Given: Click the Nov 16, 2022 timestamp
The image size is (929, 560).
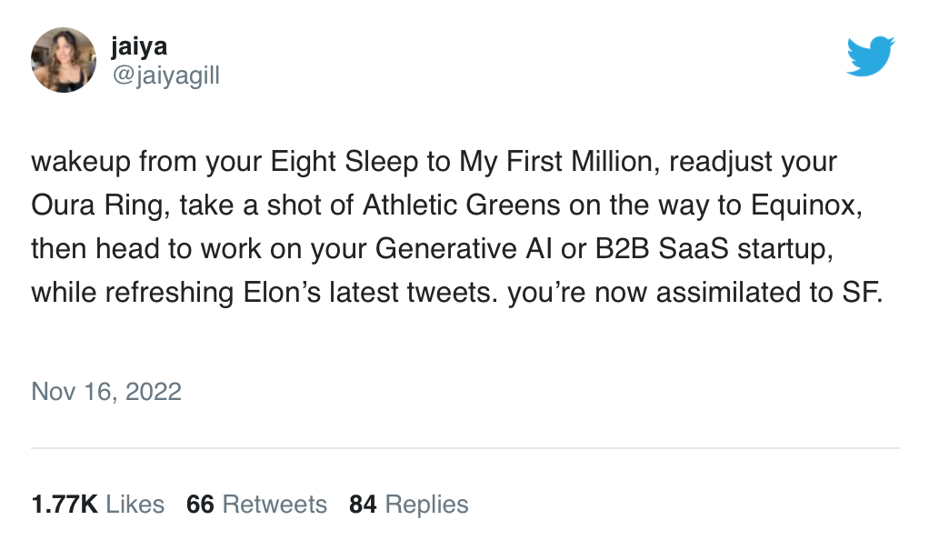Looking at the screenshot, I should tap(106, 392).
